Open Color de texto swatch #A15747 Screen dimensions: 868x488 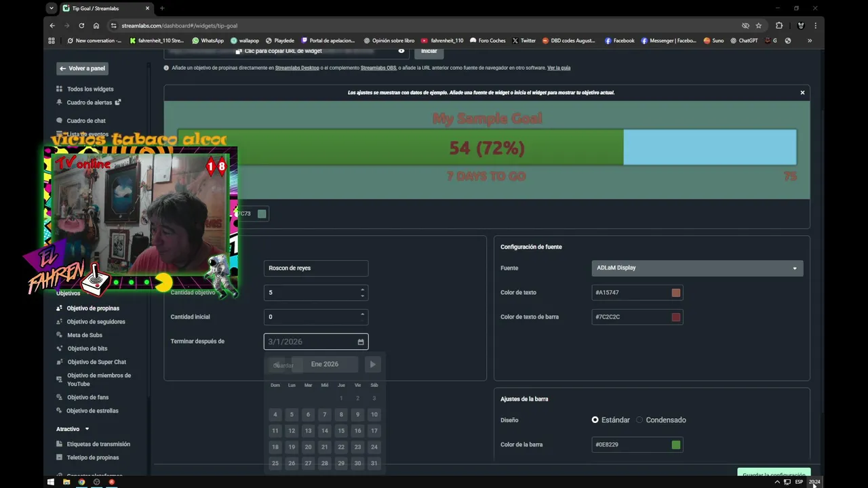[x=676, y=293]
